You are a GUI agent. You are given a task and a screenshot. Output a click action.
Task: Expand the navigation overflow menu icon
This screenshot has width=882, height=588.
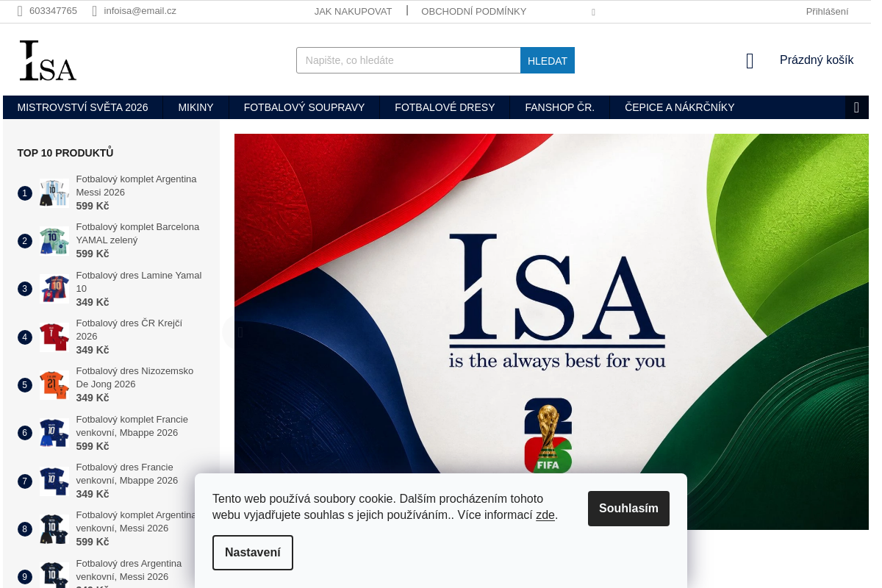click(856, 107)
